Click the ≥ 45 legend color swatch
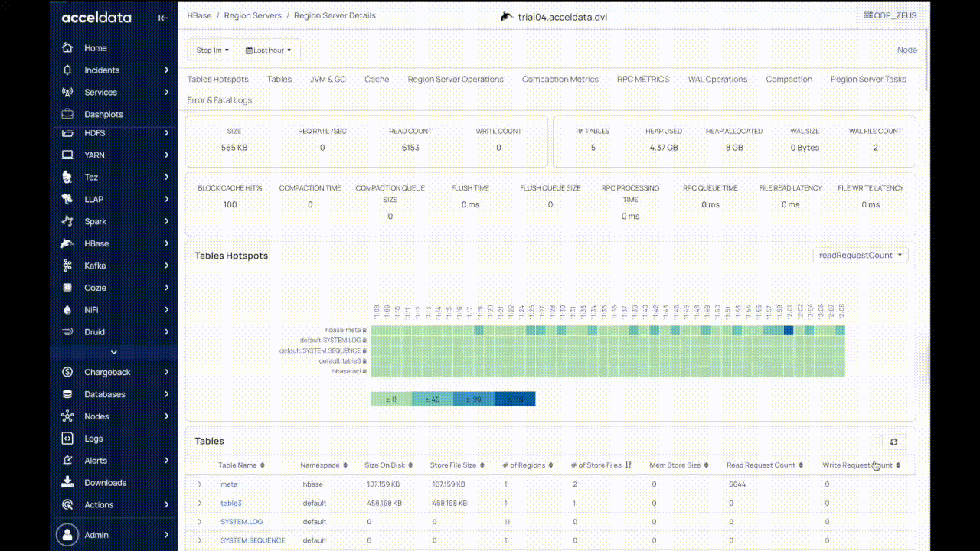 point(433,399)
